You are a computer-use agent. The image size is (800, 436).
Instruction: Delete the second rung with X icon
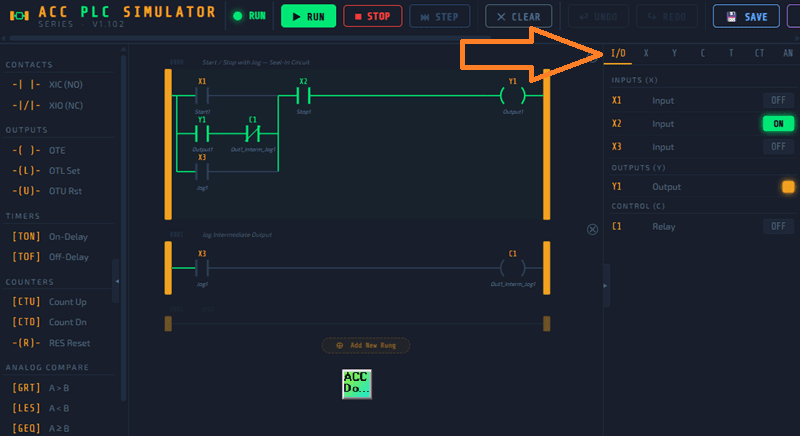click(592, 229)
